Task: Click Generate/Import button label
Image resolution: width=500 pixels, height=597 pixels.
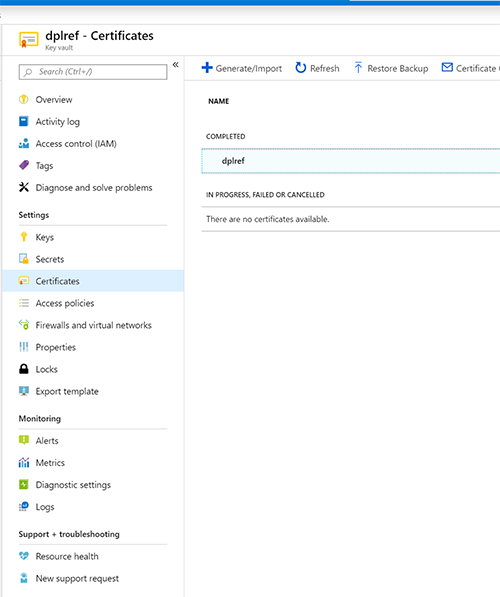Action: (249, 69)
